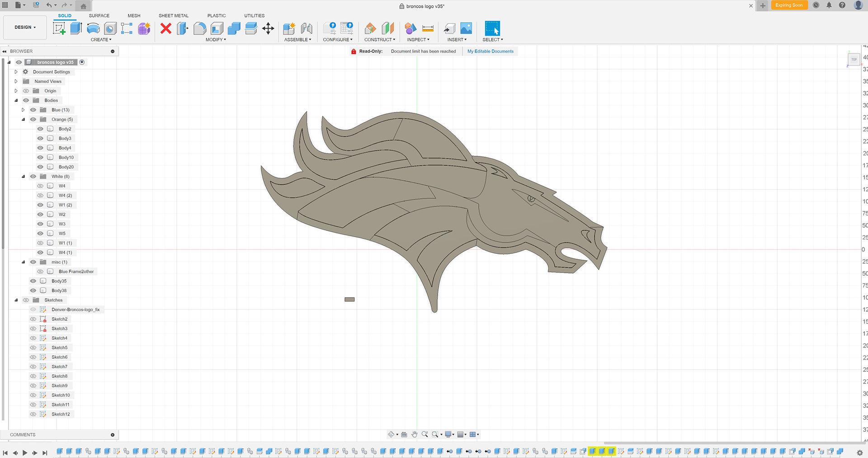Select the Revolve tool icon

coord(93,28)
